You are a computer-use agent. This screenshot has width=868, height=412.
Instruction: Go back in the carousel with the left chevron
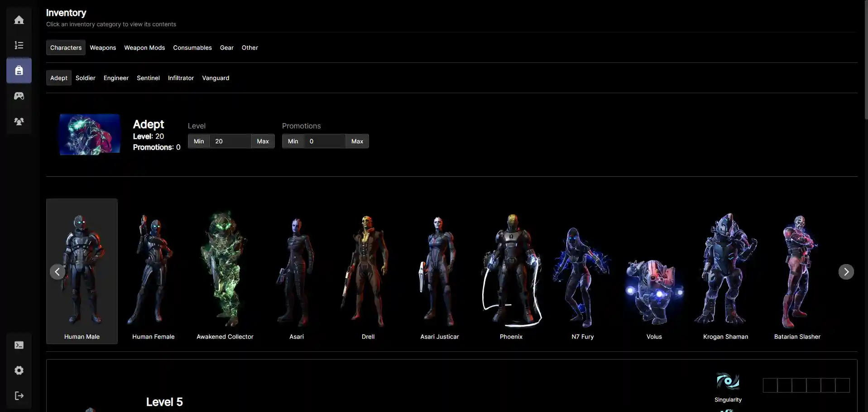pos(56,271)
